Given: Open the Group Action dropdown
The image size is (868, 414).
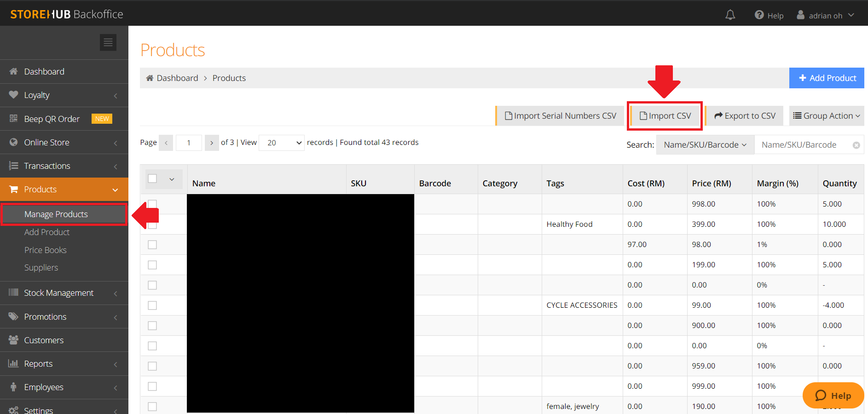Looking at the screenshot, I should coord(827,116).
